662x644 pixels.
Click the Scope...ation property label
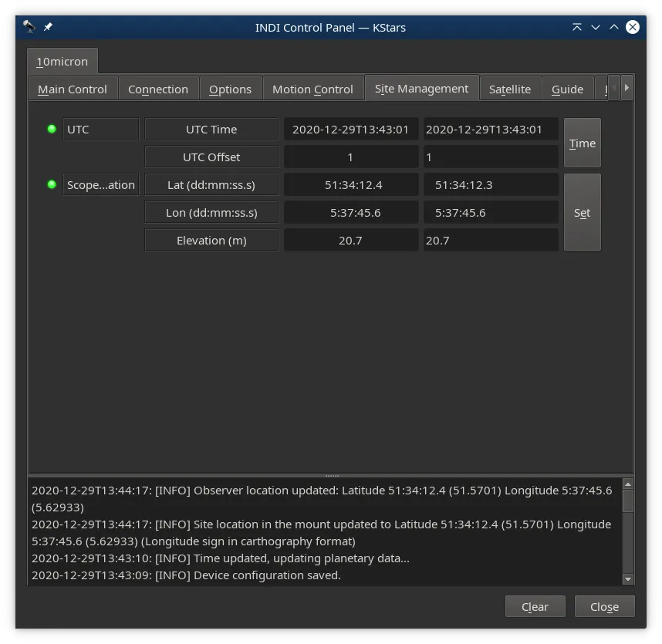tap(100, 185)
